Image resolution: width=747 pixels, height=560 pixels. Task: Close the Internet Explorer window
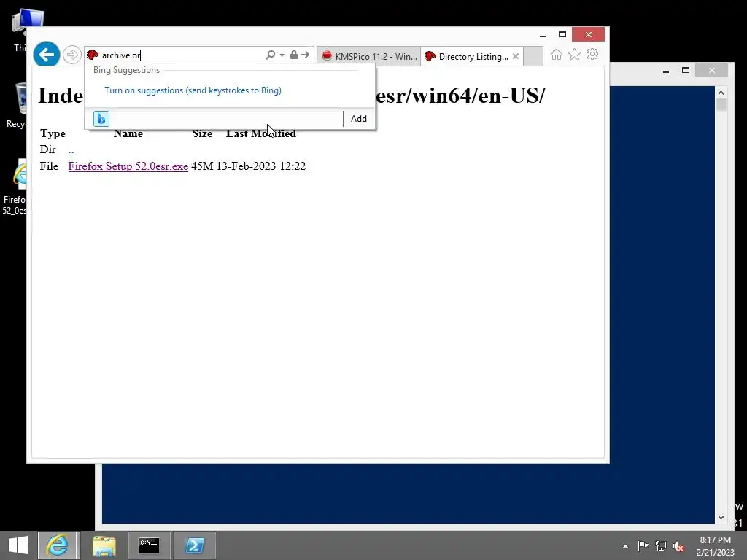tap(589, 35)
